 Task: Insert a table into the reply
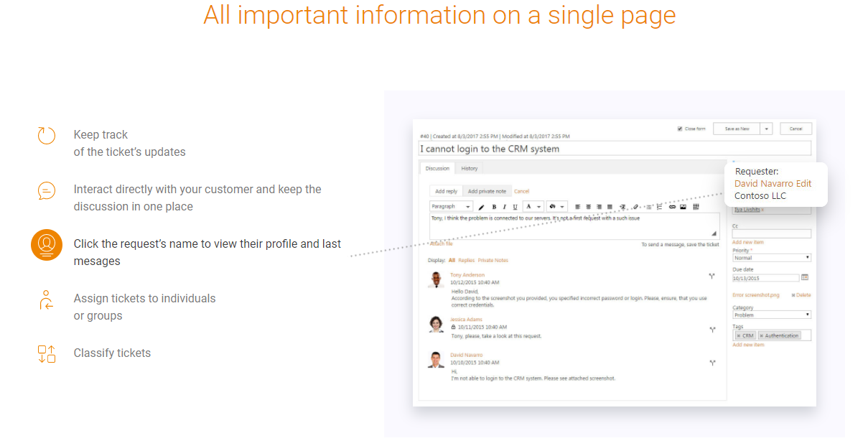coord(696,207)
